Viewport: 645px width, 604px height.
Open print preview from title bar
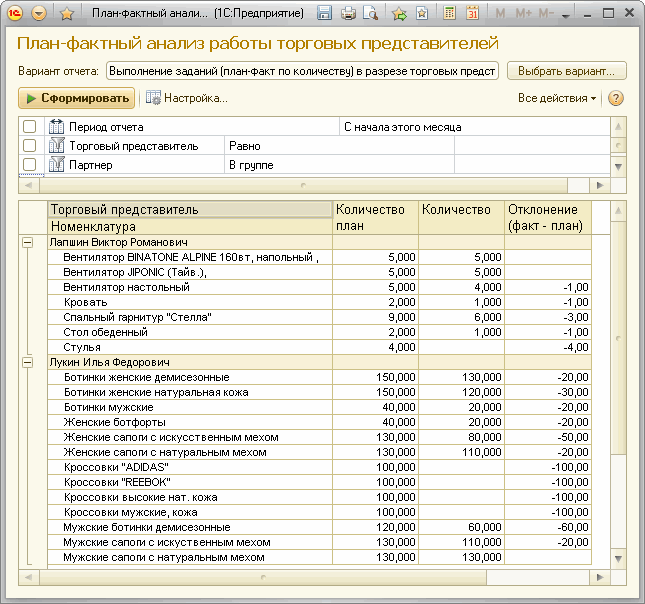(x=370, y=14)
